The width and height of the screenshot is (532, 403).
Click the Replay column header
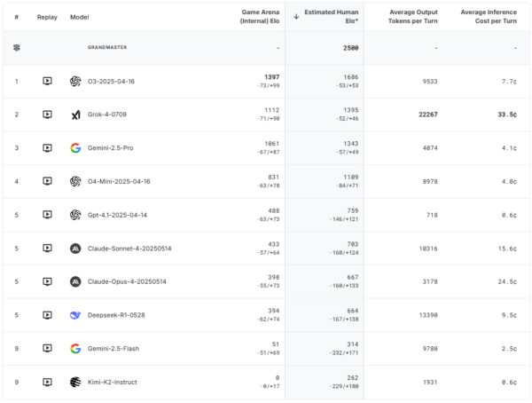click(47, 17)
